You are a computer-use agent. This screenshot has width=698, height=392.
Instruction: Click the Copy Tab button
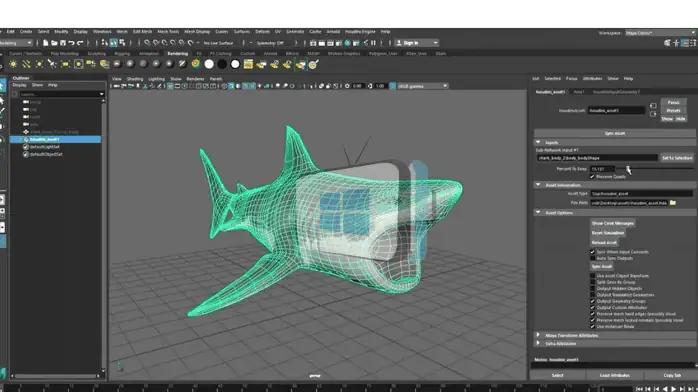point(671,376)
